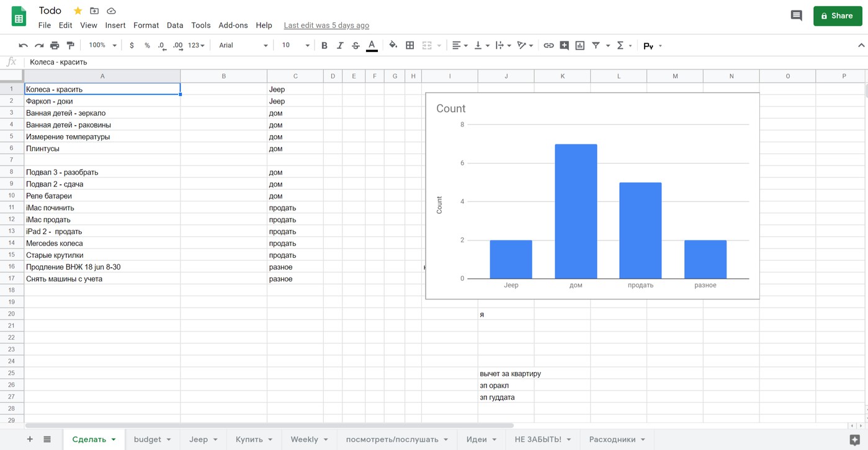Open the zoom 100% dropdown

pos(102,45)
